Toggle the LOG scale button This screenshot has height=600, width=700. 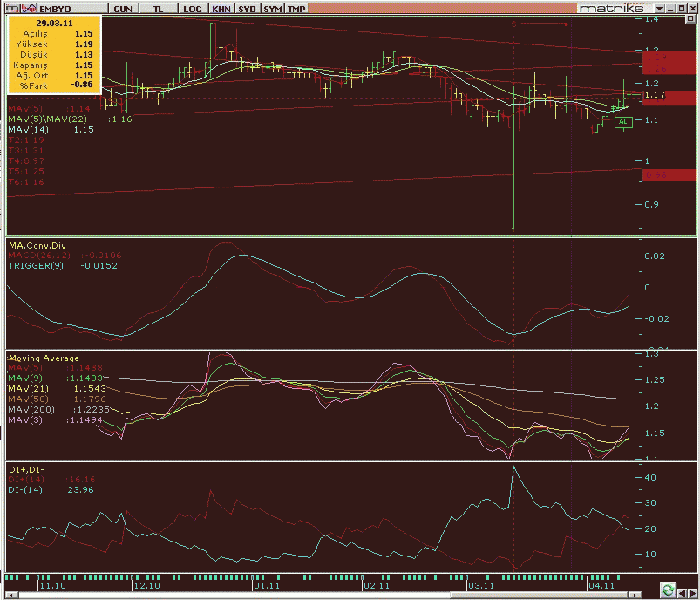pos(193,9)
